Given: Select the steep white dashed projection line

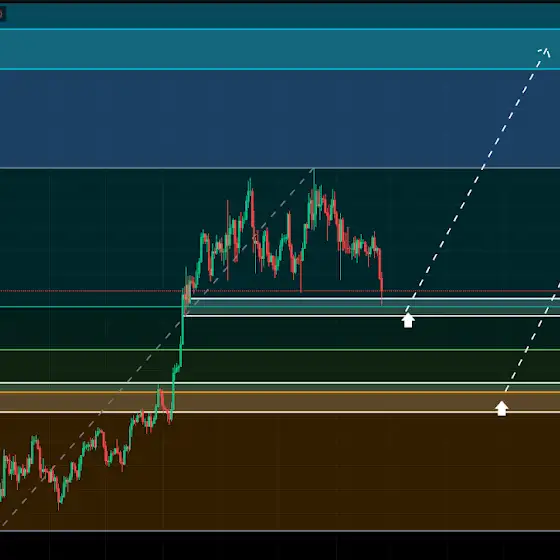Looking at the screenshot, I should pos(476,180).
